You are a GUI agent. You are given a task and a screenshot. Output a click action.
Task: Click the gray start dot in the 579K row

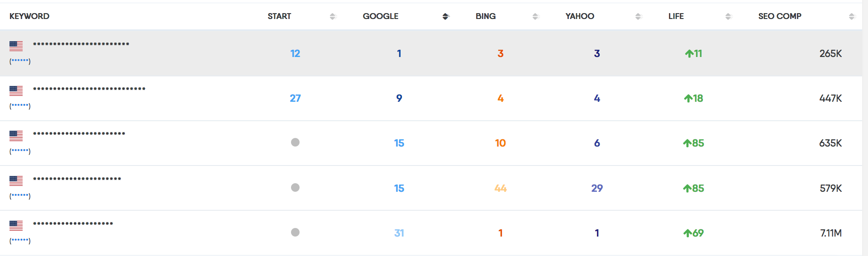point(295,187)
